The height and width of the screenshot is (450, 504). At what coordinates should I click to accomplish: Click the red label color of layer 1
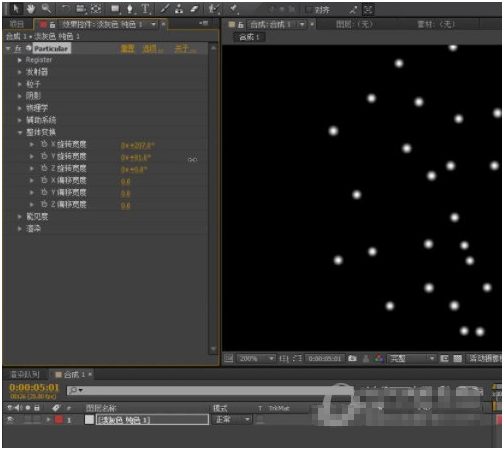59,420
